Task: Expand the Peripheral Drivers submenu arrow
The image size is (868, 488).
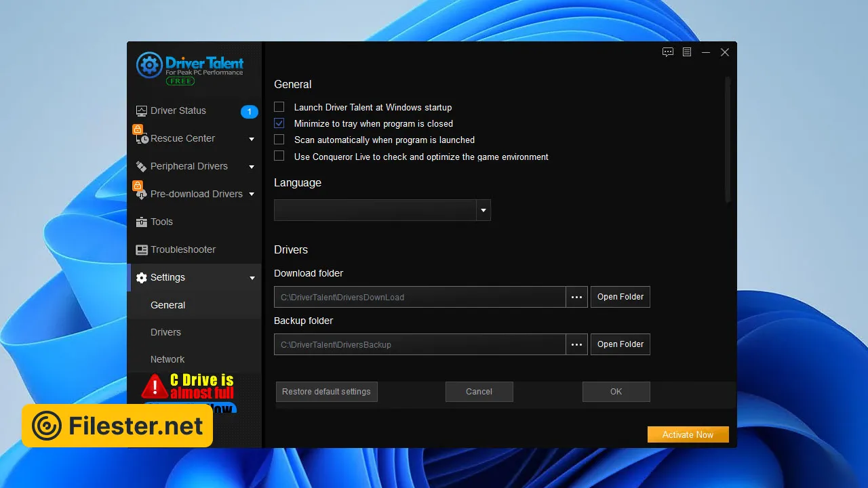Action: [x=252, y=167]
